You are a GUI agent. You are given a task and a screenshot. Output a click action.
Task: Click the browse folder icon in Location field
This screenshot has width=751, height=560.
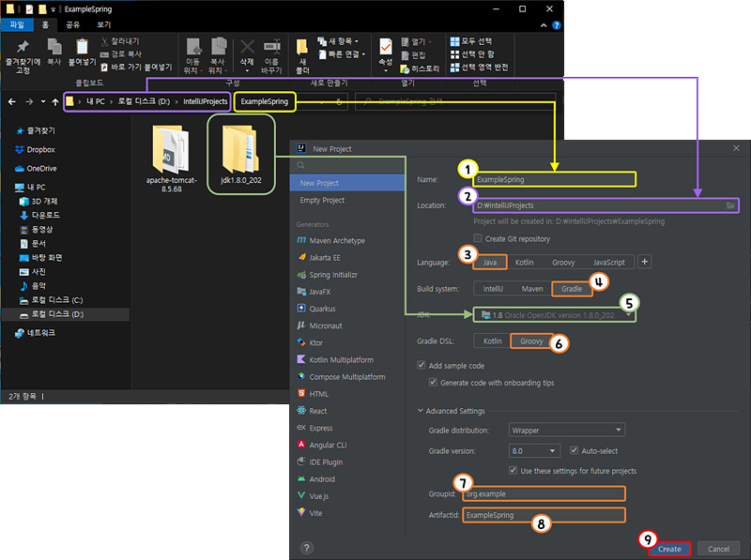coord(730,205)
